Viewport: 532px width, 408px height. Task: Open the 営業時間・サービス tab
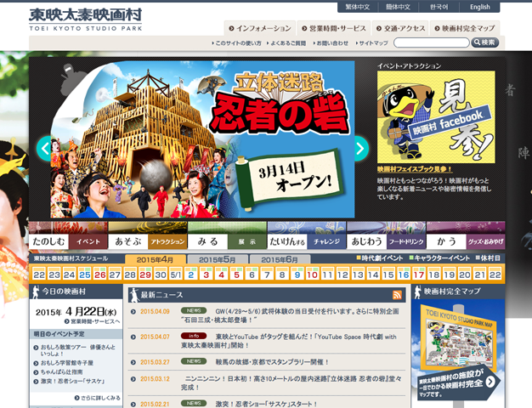334,29
